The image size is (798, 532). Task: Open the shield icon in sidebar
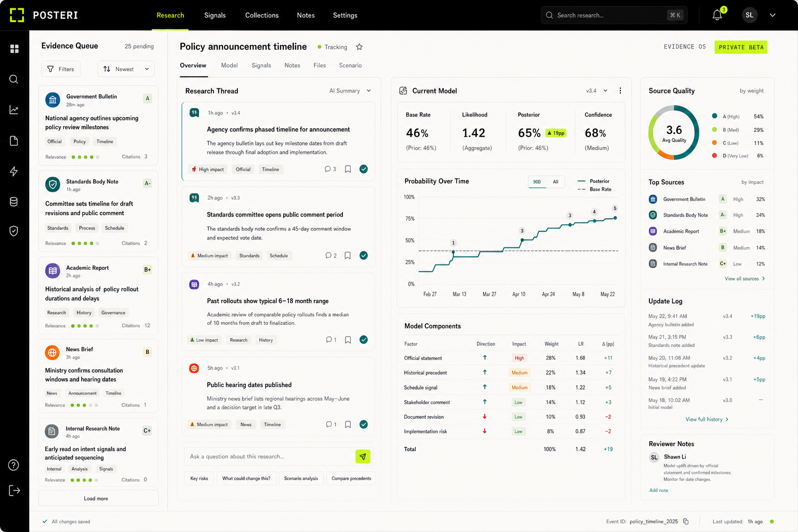click(14, 231)
